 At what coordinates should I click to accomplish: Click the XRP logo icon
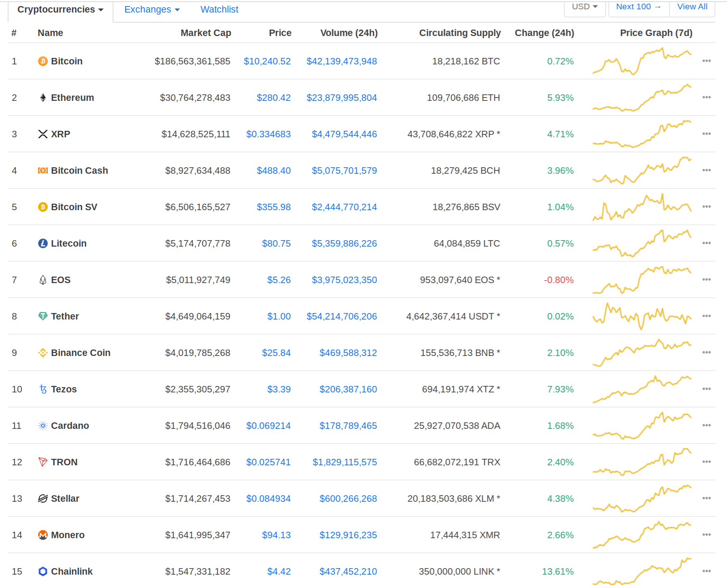(x=43, y=134)
